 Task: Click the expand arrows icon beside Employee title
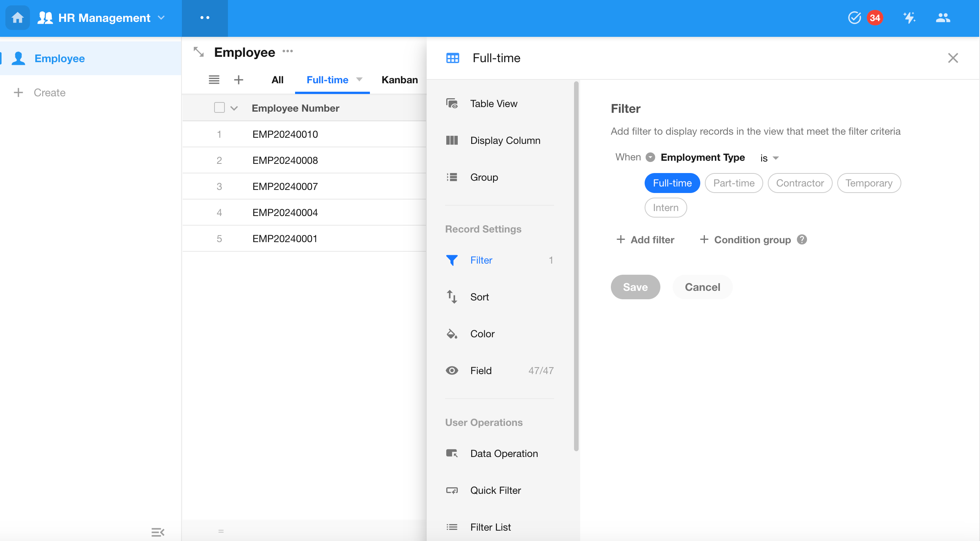tap(198, 52)
